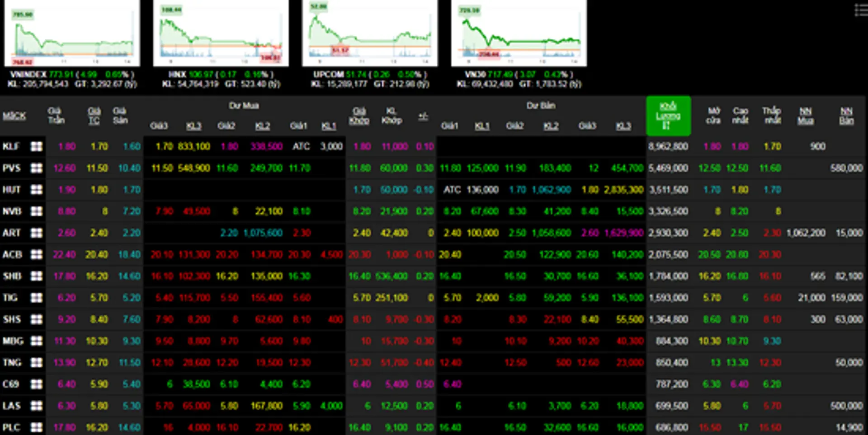Select the KLF stock symbol
The image size is (868, 435).
(11, 146)
